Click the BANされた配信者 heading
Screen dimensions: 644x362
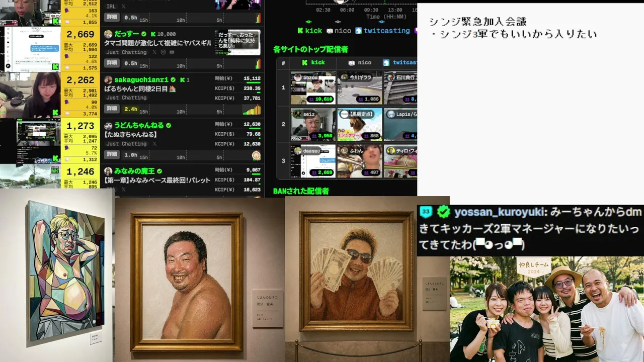click(301, 191)
